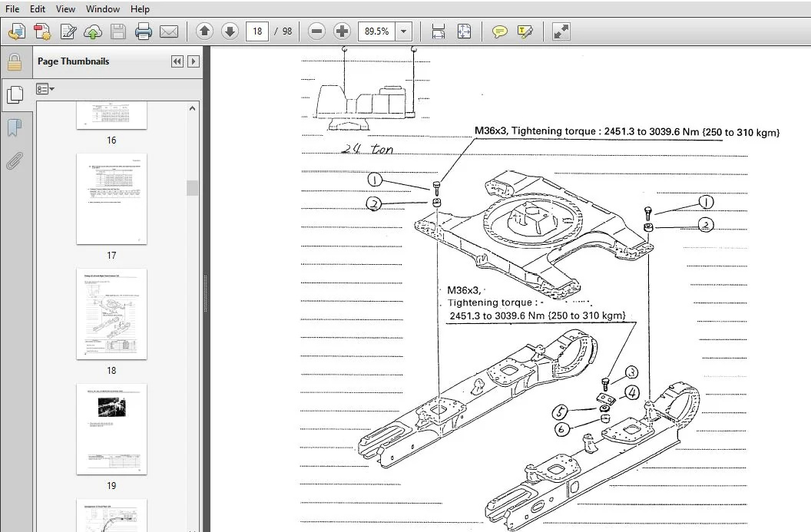Viewport: 811px width, 532px height.
Task: Open the View menu
Action: [66, 8]
